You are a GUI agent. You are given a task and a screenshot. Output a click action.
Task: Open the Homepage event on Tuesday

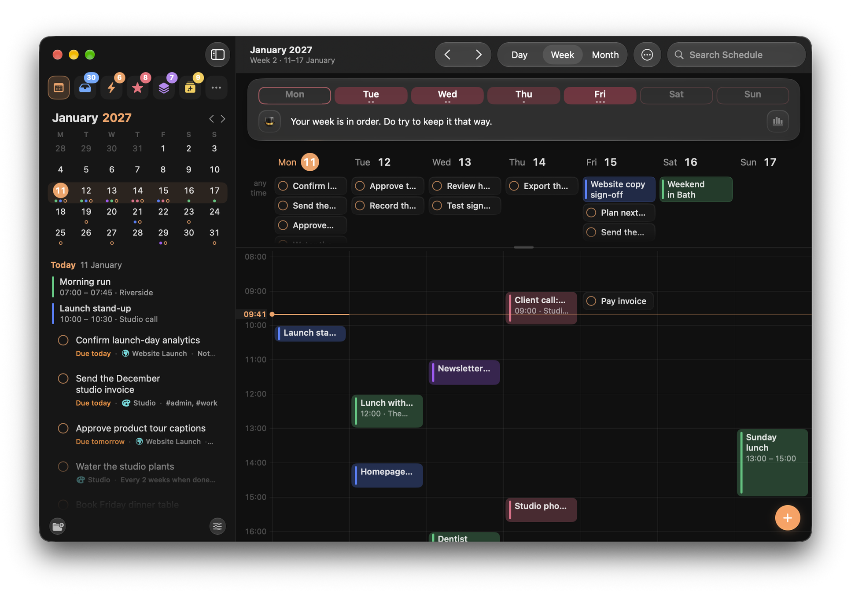tap(387, 475)
